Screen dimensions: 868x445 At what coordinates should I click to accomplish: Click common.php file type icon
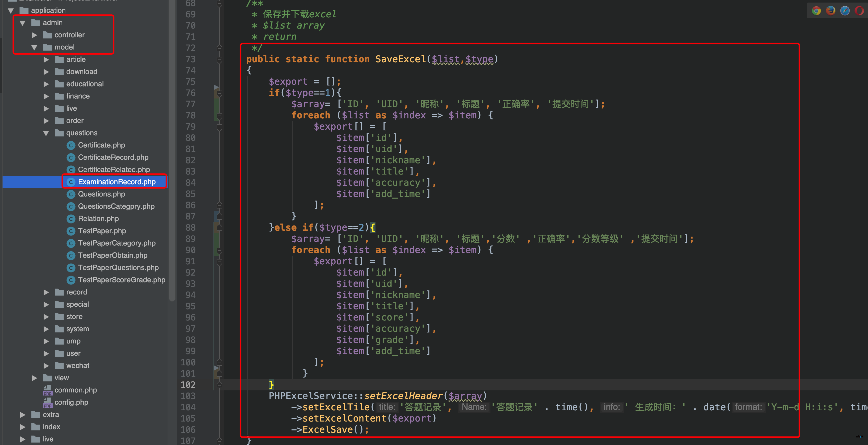click(x=48, y=390)
